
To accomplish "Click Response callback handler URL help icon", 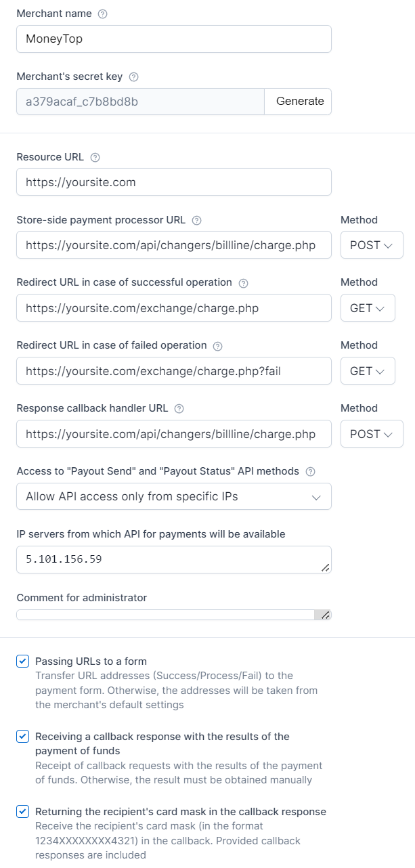I will point(179,409).
